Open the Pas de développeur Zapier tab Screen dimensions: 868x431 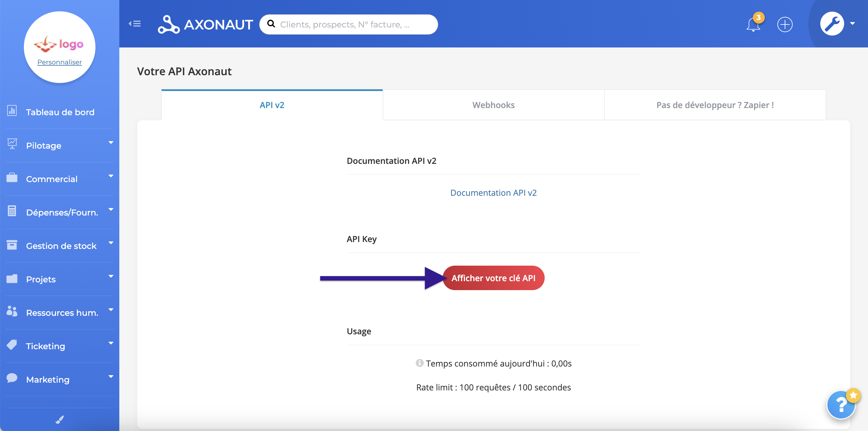tap(715, 105)
